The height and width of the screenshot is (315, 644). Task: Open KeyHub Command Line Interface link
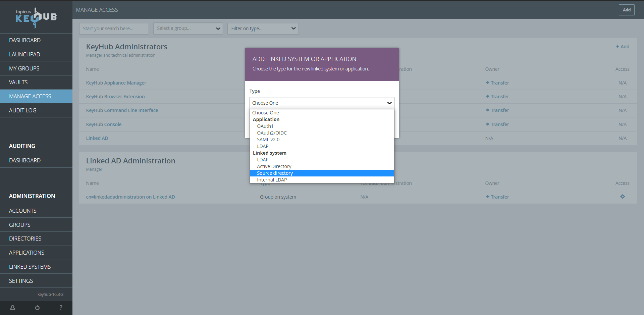pos(122,110)
